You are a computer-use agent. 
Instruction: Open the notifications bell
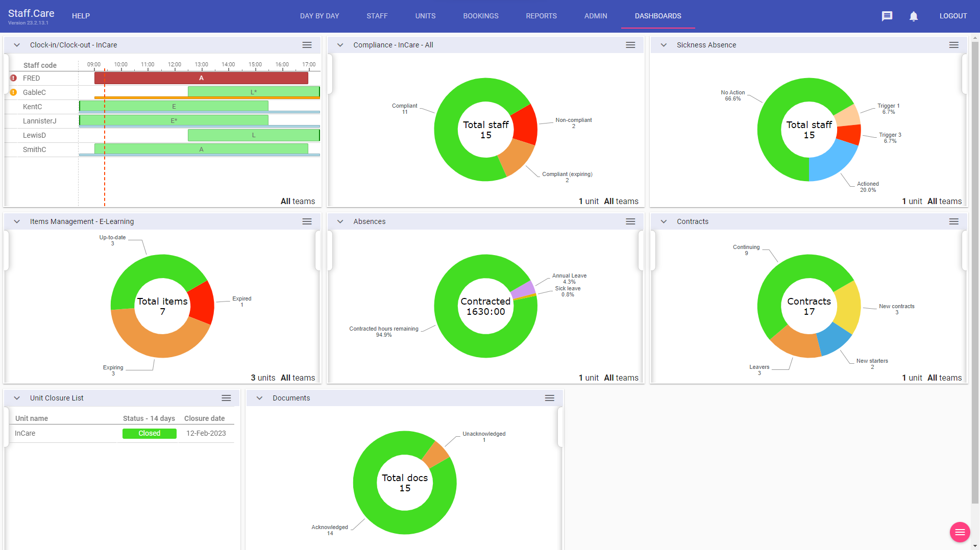tap(914, 16)
